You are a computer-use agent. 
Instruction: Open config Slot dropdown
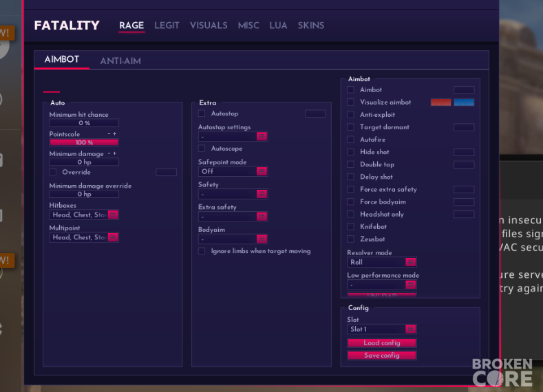[x=382, y=329]
